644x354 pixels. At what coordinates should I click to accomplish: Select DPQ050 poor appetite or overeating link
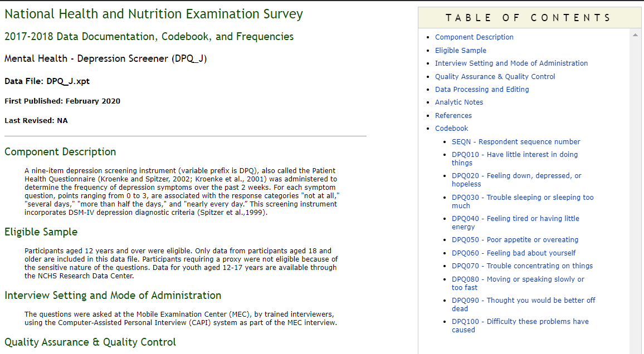coord(515,240)
